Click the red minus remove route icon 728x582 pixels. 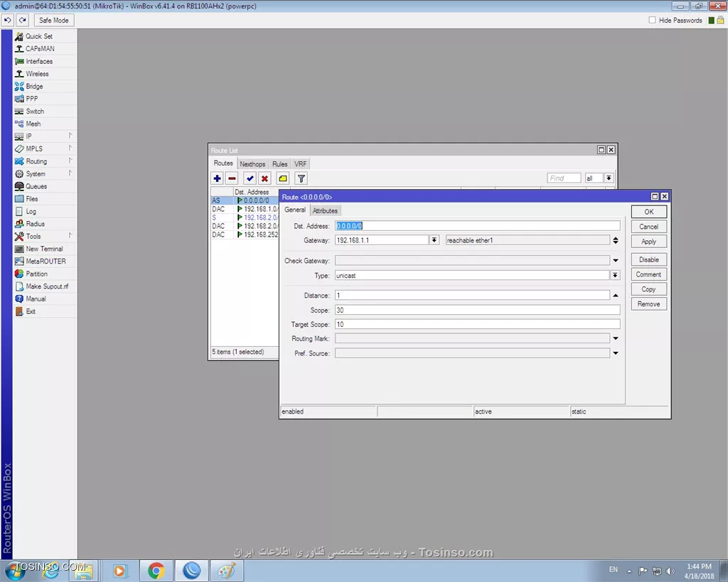tap(232, 178)
